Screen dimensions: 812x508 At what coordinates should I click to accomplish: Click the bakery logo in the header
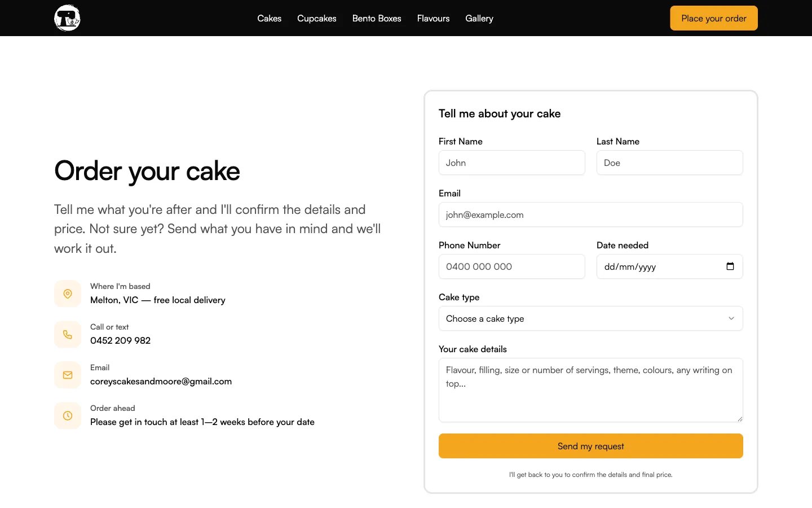tap(68, 18)
